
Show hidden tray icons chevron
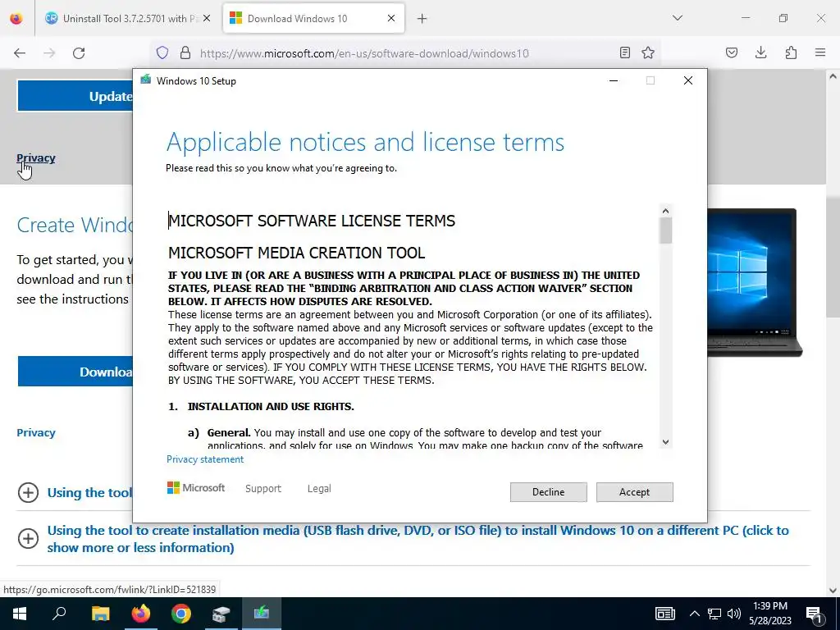(x=694, y=614)
